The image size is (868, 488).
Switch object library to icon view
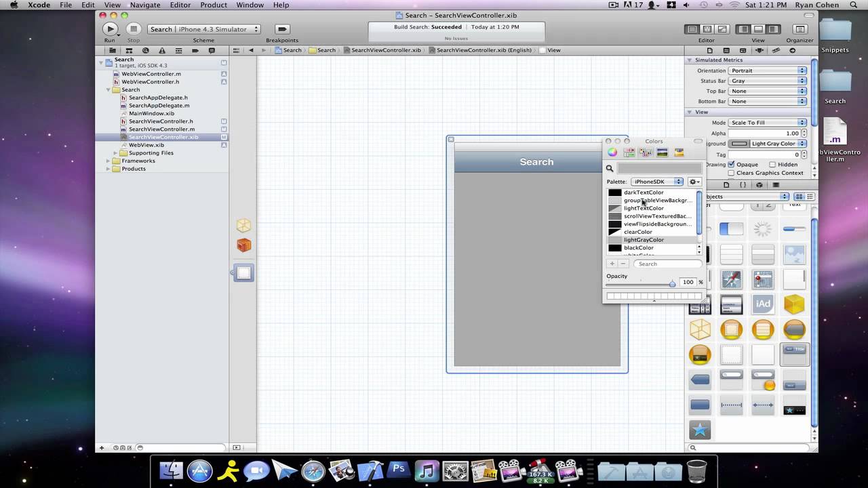click(x=799, y=197)
